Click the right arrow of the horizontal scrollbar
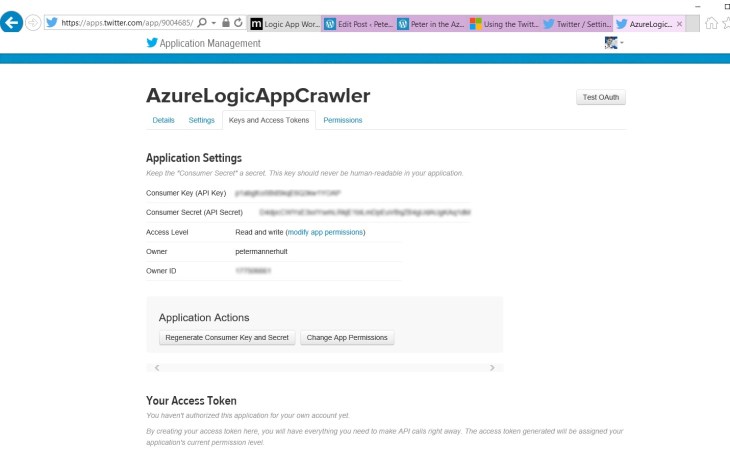The height and width of the screenshot is (451, 730). click(x=492, y=368)
